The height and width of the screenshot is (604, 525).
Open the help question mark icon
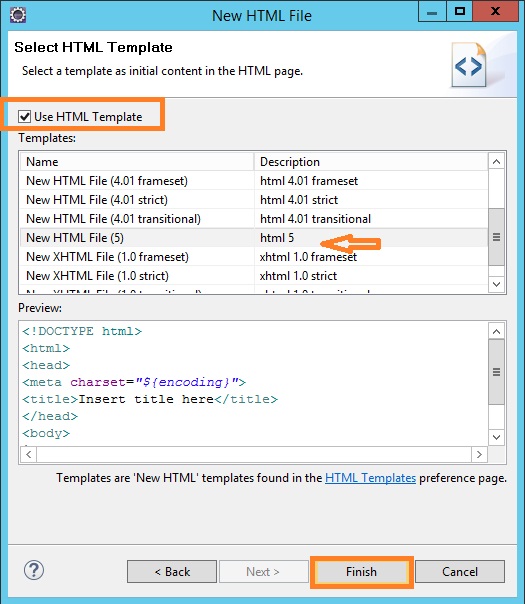[34, 570]
